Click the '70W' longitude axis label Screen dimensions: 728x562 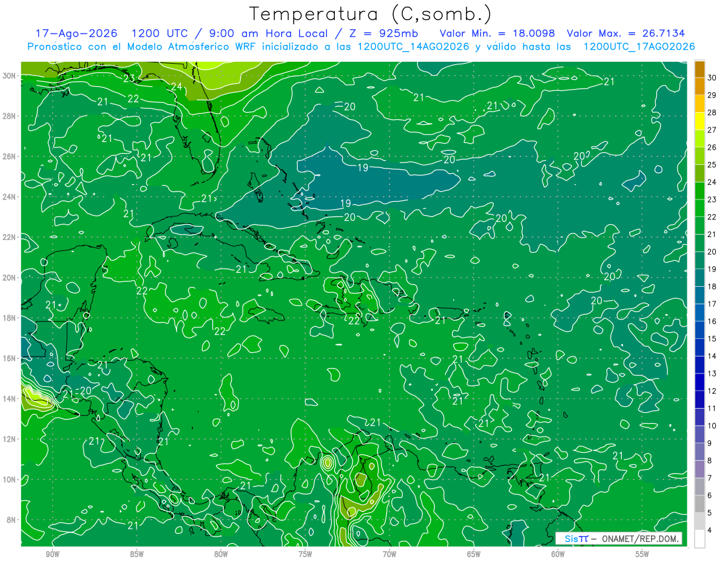click(x=389, y=554)
